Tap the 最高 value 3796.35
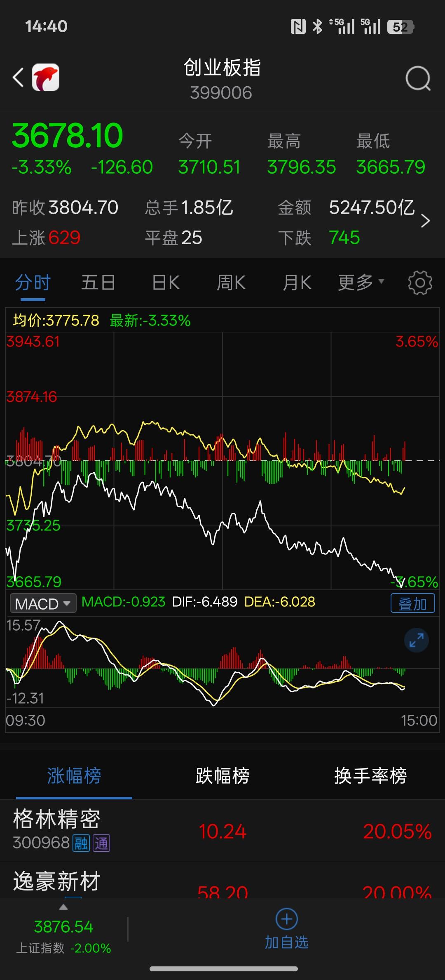Image resolution: width=445 pixels, height=980 pixels. click(302, 167)
